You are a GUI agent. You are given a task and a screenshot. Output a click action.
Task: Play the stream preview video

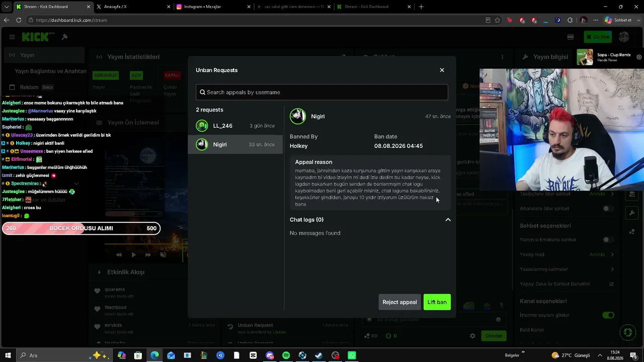coord(133,255)
